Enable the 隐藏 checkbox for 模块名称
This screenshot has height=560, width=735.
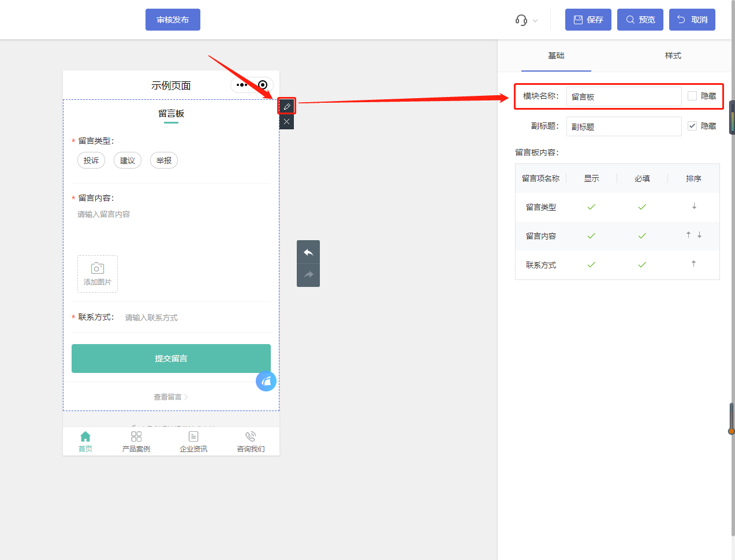(x=692, y=96)
